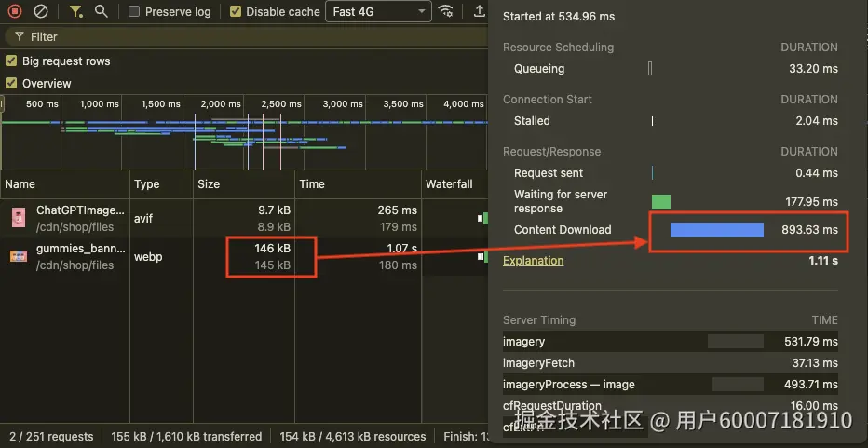Click the Stalled timing row
This screenshot has width=868, height=448.
click(671, 121)
